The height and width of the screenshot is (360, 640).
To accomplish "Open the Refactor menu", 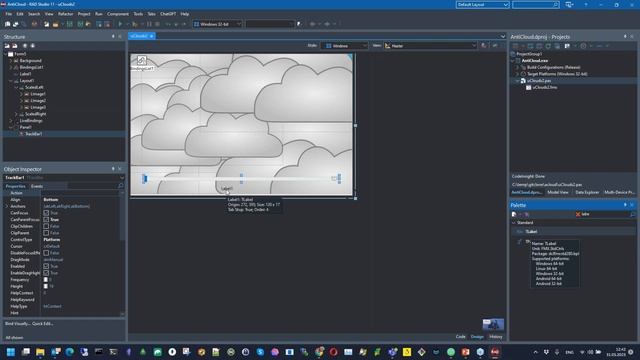I will coord(65,14).
